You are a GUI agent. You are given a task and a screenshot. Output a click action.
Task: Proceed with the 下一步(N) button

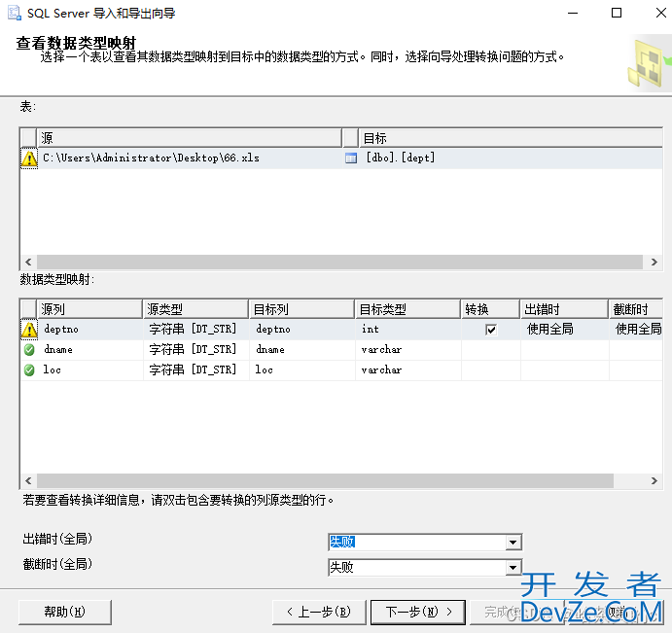pyautogui.click(x=418, y=612)
